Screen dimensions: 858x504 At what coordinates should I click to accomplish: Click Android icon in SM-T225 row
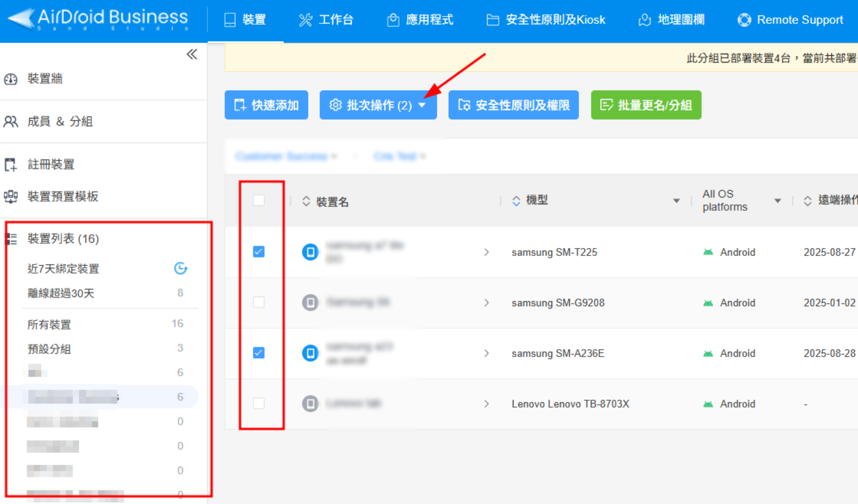[708, 252]
